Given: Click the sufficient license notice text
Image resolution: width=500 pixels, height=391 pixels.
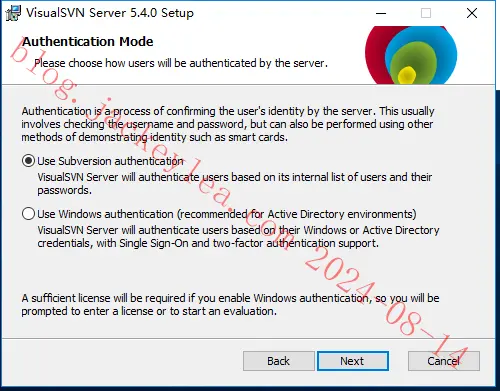Looking at the screenshot, I should click(x=230, y=304).
